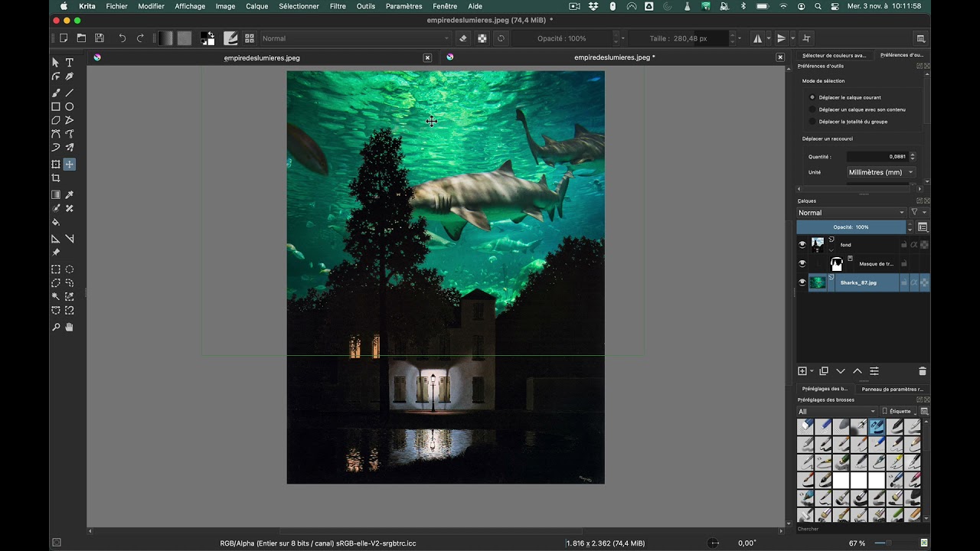Delete layer using trash icon
The height and width of the screenshot is (551, 980).
[x=922, y=371]
